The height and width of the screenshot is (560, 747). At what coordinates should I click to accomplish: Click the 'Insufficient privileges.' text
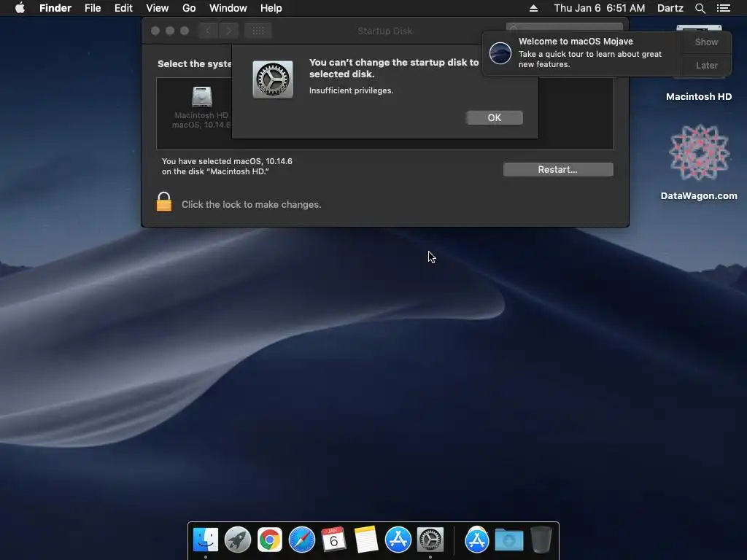pos(351,90)
